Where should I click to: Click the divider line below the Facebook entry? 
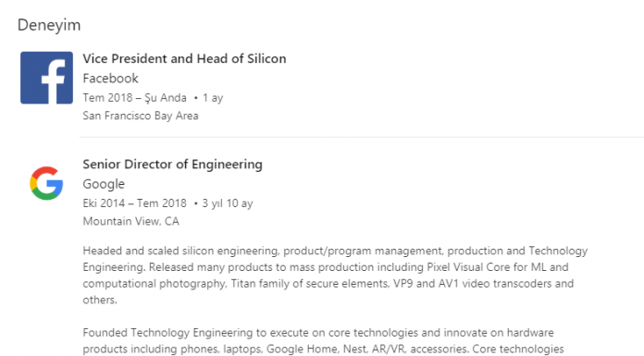tap(362, 137)
